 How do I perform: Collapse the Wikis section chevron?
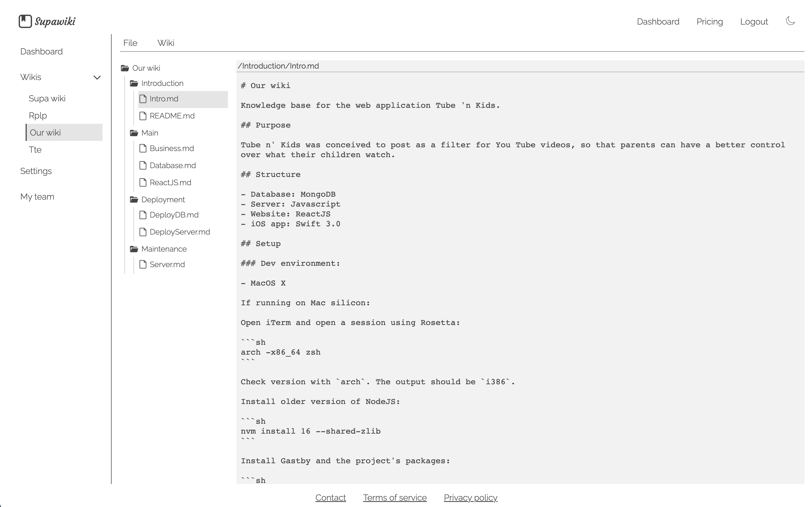(x=97, y=77)
